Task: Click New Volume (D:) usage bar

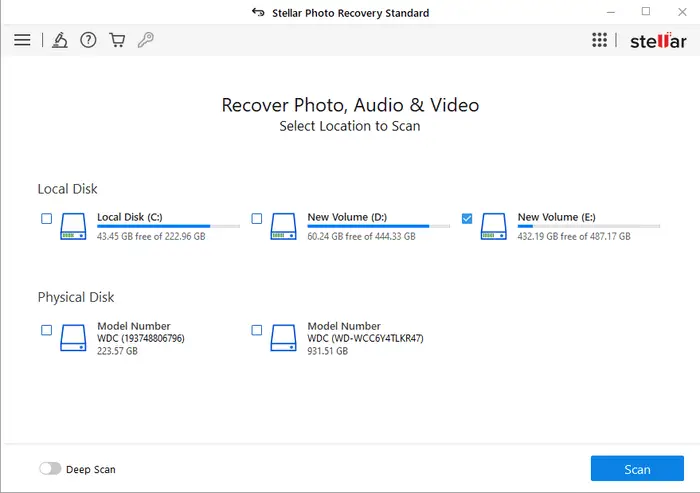Action: coord(379,226)
